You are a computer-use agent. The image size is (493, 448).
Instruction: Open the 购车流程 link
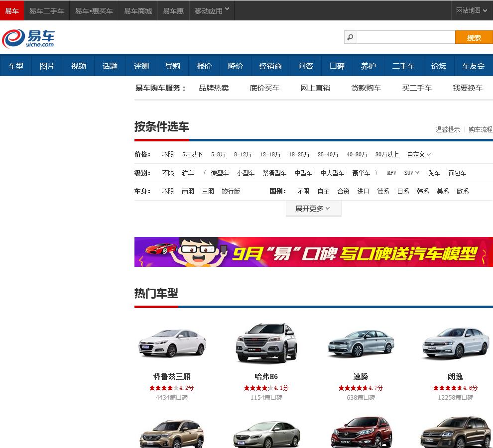(481, 129)
